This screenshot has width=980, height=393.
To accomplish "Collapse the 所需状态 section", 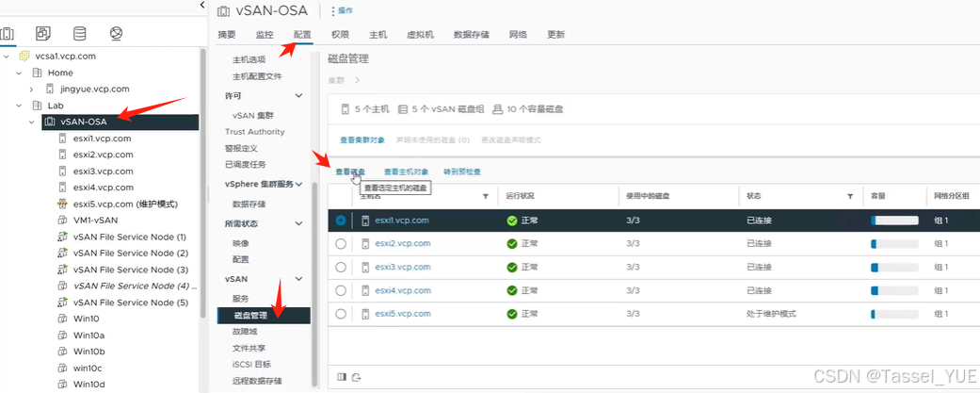I will coord(298,223).
